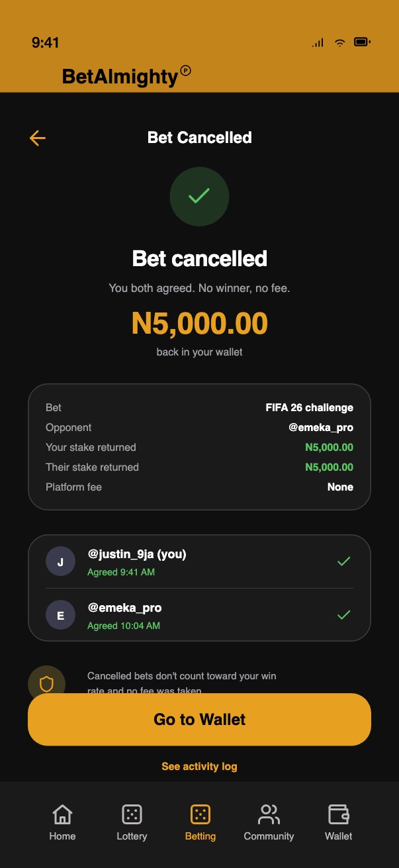This screenshot has width=399, height=868.
Task: Select the Betting tab icon
Action: pos(200,814)
